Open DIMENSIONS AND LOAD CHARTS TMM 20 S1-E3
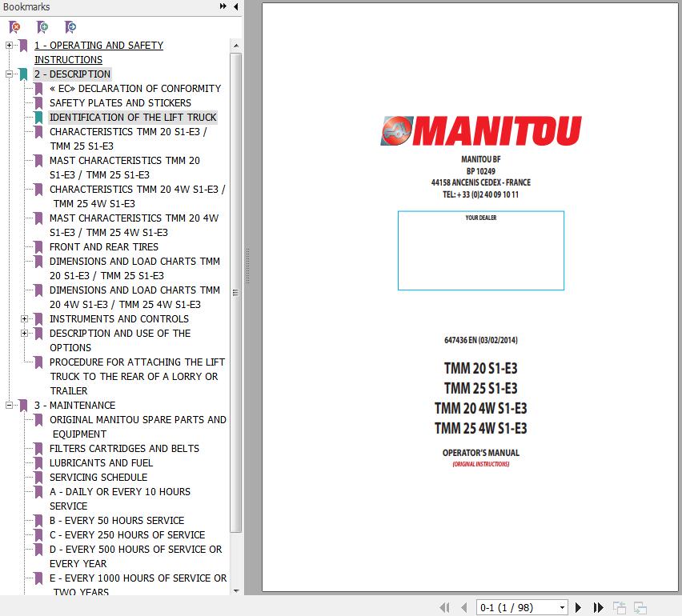The width and height of the screenshot is (682, 616). (x=134, y=268)
